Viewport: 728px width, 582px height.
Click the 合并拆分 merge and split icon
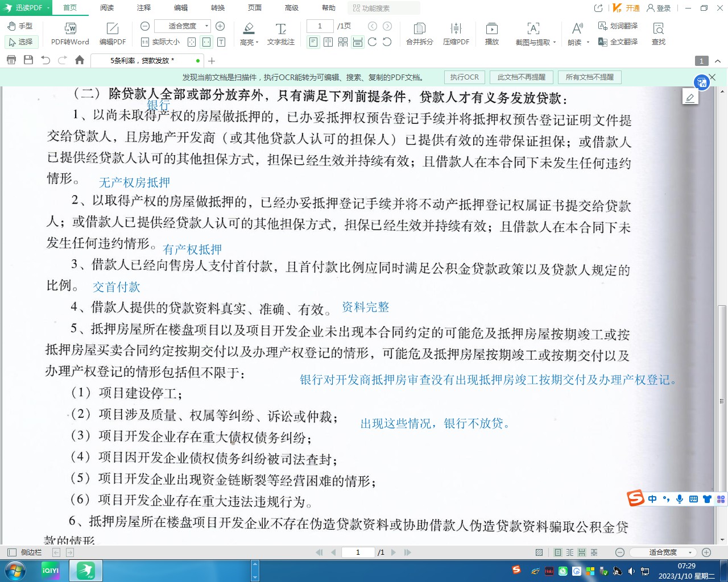419,28
